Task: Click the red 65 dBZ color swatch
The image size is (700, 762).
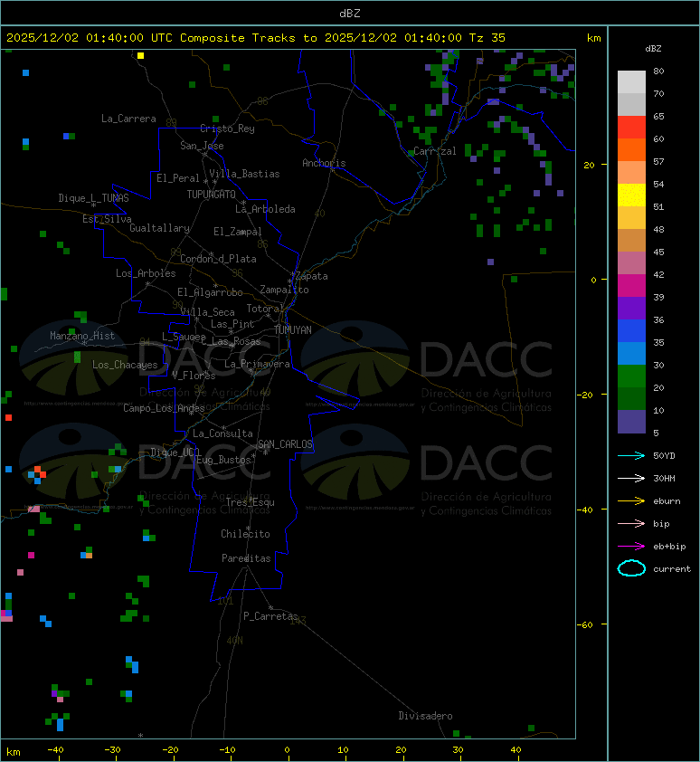Action: [631, 127]
